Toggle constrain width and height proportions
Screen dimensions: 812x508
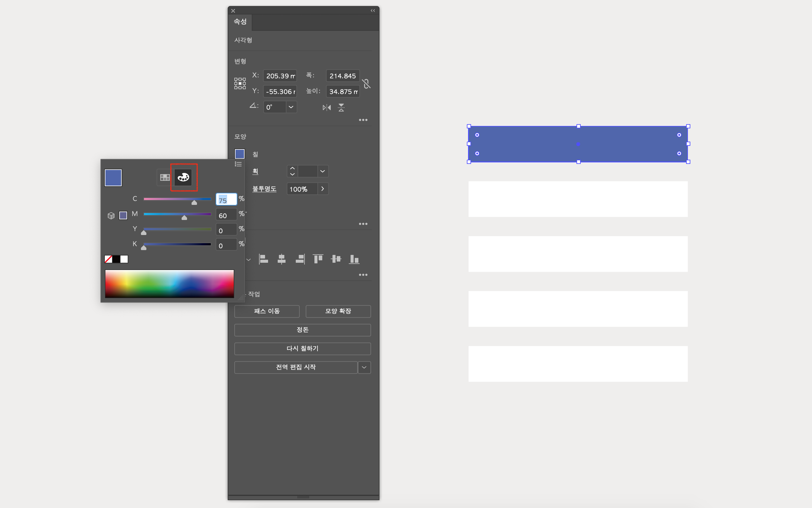pyautogui.click(x=366, y=83)
